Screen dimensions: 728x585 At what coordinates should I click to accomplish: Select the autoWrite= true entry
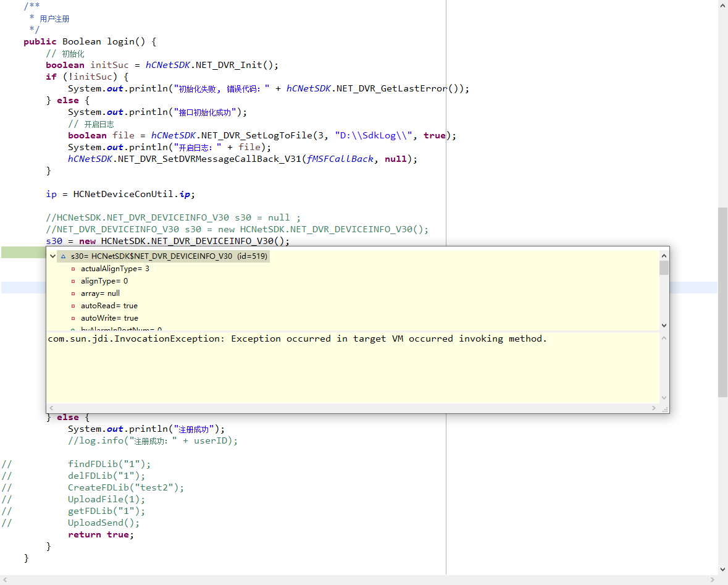[109, 318]
